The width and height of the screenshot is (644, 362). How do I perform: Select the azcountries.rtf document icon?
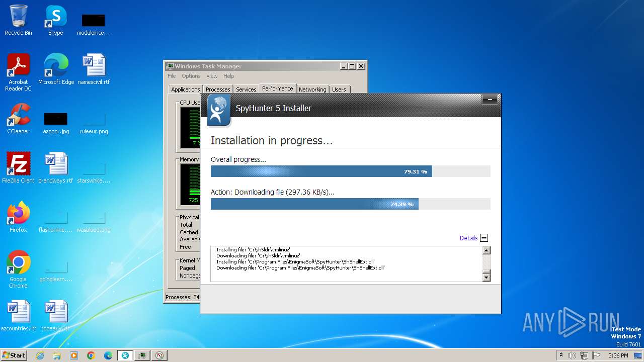[19, 315]
